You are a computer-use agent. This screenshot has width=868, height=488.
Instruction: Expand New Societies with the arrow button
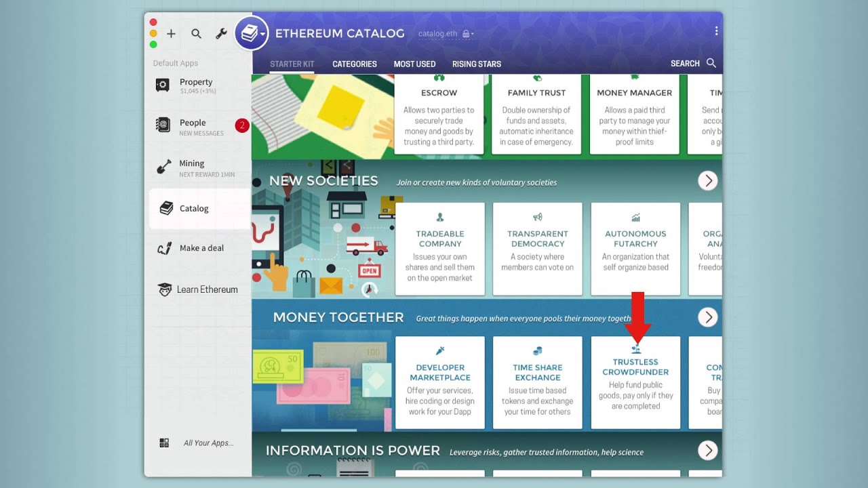pyautogui.click(x=707, y=180)
